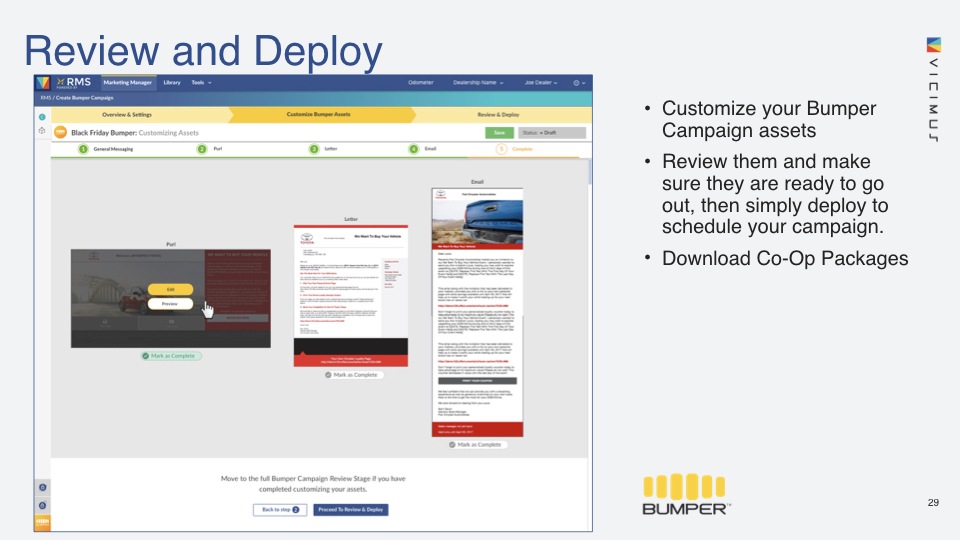
Task: Open the Status Draft dropdown
Action: coord(552,133)
